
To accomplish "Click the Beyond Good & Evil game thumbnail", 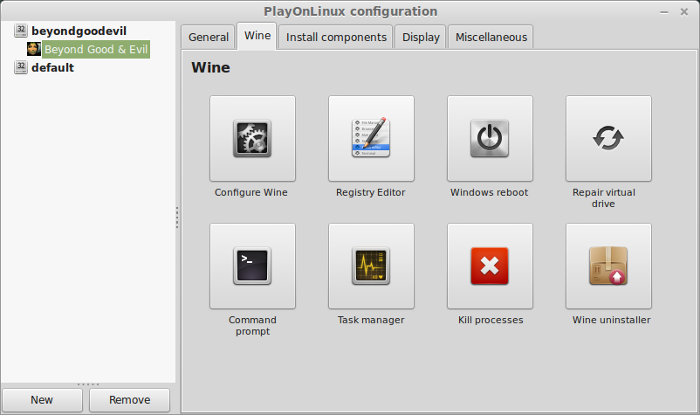I will (x=33, y=49).
